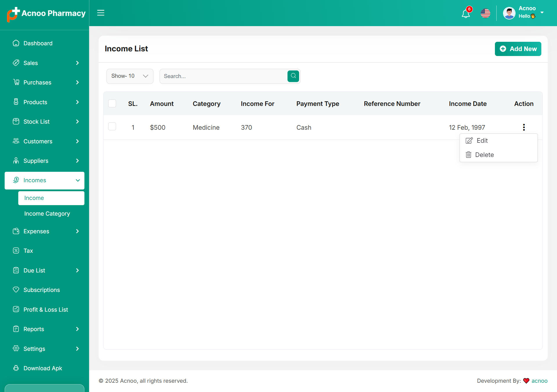
Task: Click into the Search input field
Action: pyautogui.click(x=223, y=76)
